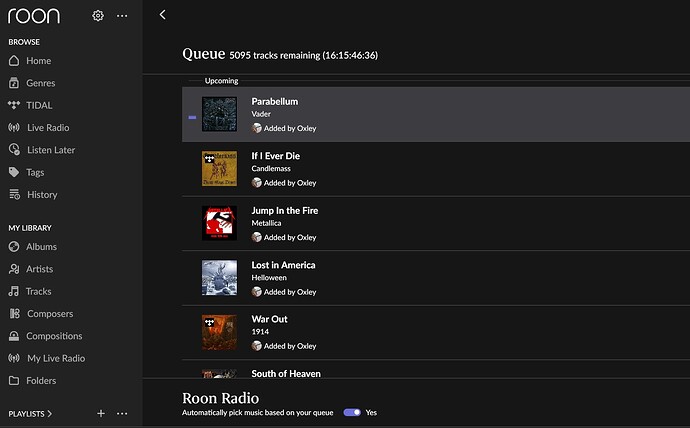
Task: Go to Home in sidebar
Action: (38, 61)
